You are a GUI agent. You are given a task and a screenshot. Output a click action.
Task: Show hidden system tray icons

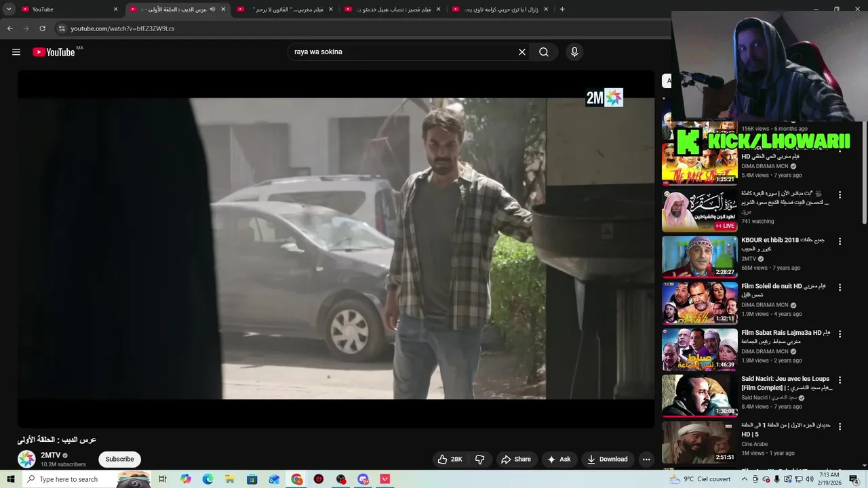click(x=744, y=479)
